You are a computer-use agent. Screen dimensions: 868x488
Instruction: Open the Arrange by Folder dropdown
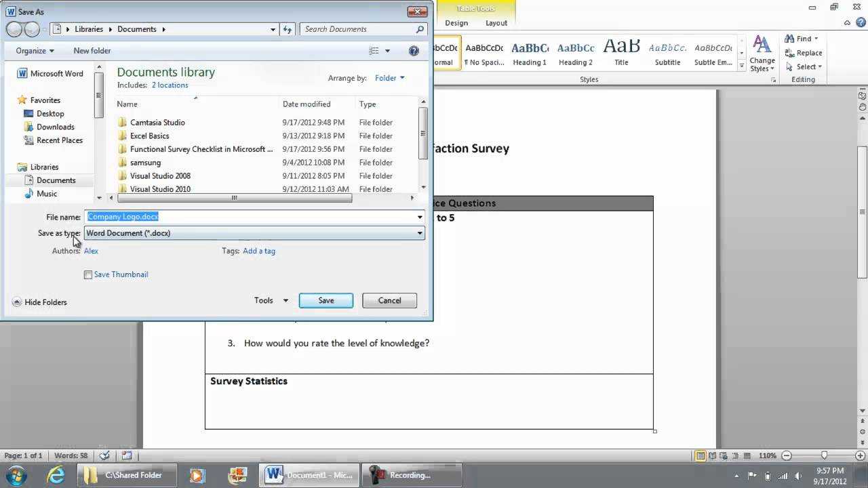pos(389,78)
